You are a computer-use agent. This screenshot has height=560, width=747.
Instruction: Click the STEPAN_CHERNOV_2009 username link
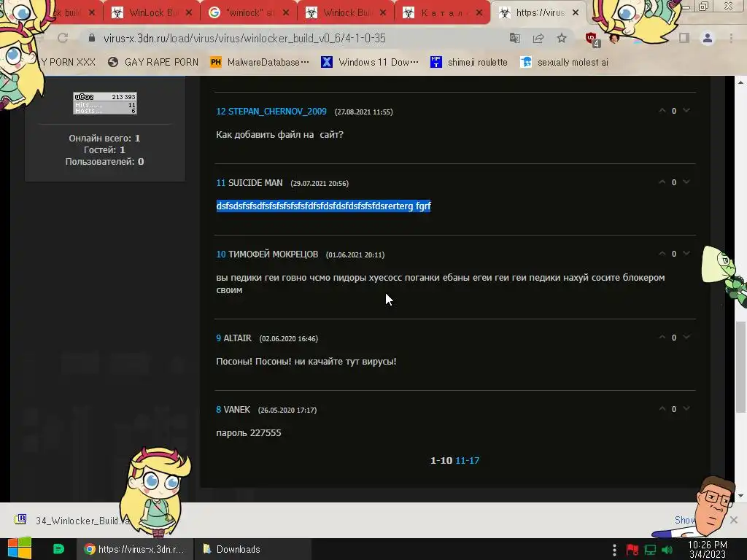coord(277,112)
